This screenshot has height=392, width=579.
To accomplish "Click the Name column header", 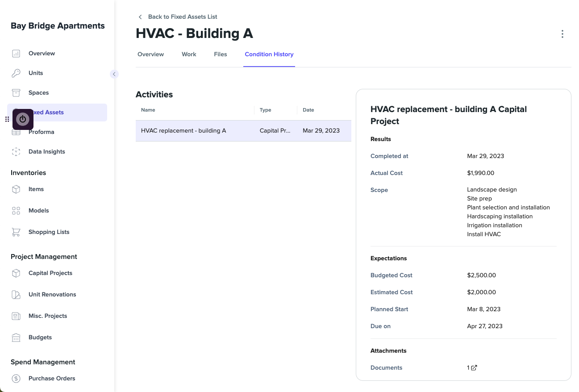I will [x=148, y=110].
